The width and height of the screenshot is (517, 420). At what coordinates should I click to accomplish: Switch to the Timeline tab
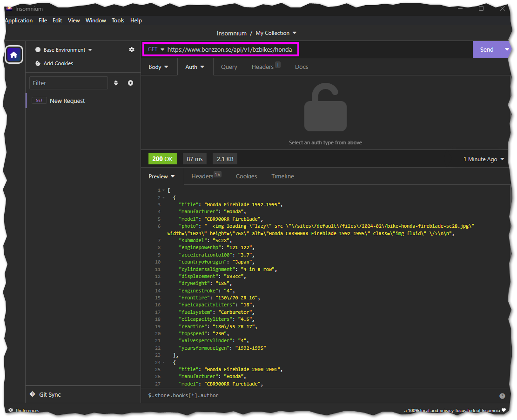click(282, 176)
